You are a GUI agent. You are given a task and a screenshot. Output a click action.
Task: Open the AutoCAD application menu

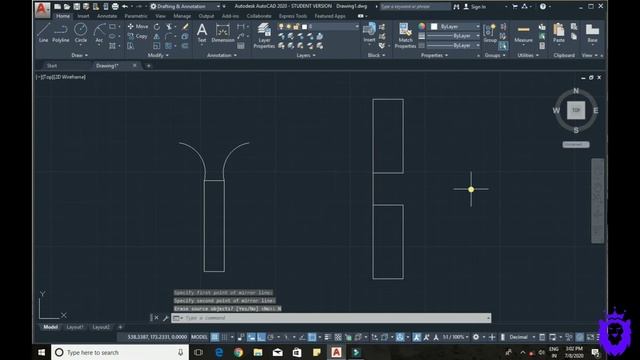click(42, 9)
